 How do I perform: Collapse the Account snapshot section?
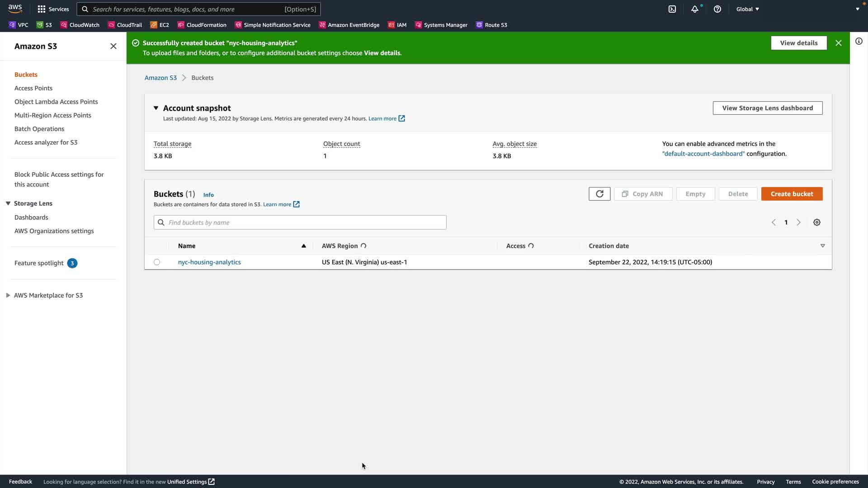(156, 108)
